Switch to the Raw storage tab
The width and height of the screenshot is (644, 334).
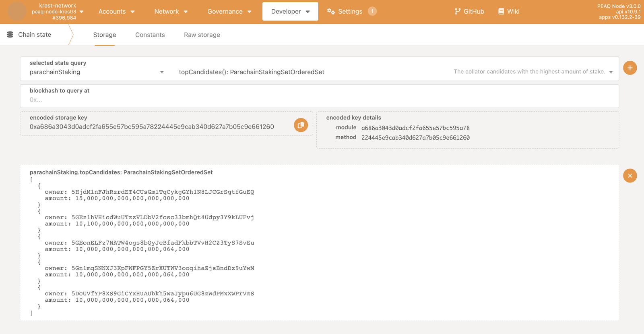point(202,35)
